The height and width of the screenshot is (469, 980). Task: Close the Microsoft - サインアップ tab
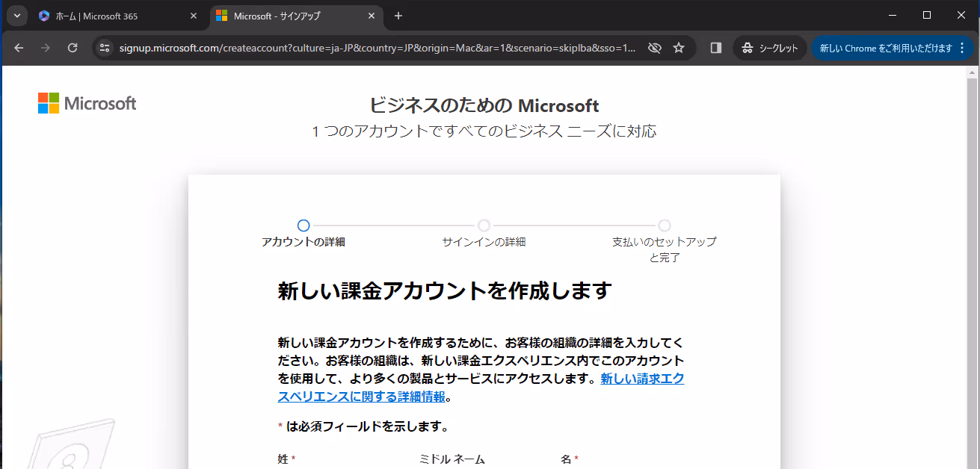pyautogui.click(x=372, y=16)
